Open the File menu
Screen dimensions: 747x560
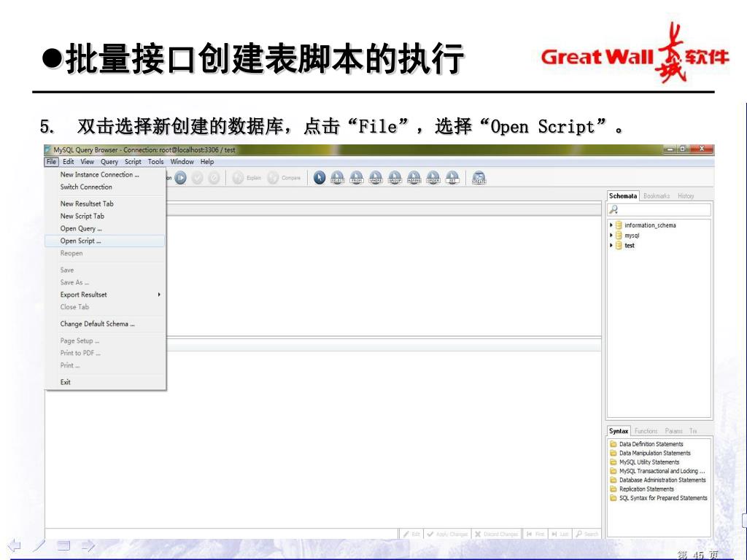[x=52, y=162]
